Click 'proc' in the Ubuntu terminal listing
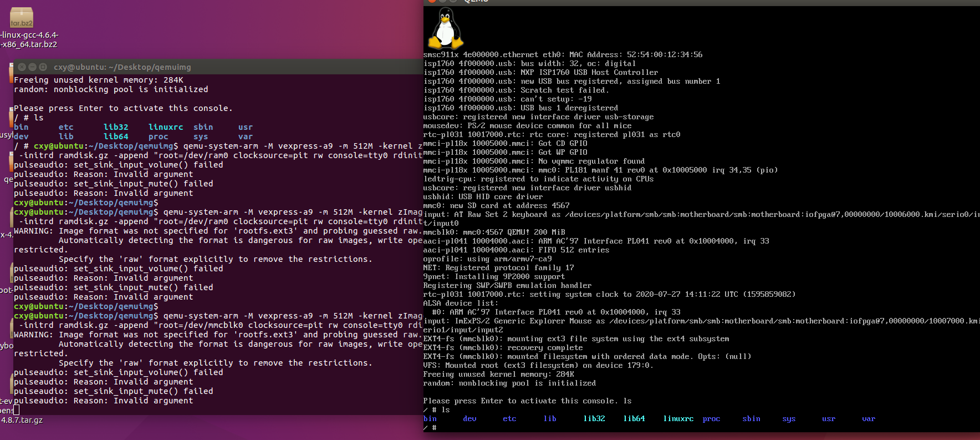980x440 pixels. click(159, 136)
